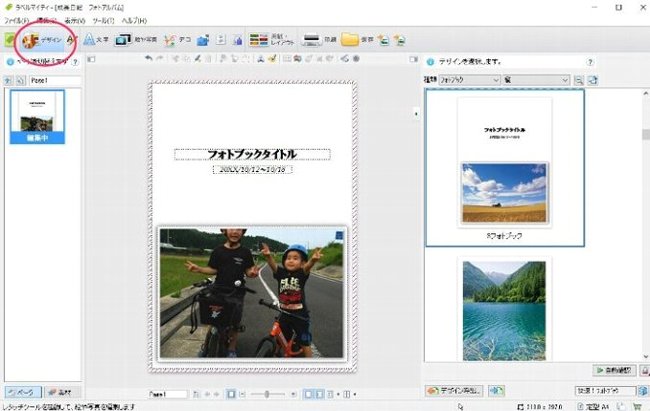
Task: Select the 文字 (Text) tool
Action: [x=94, y=41]
